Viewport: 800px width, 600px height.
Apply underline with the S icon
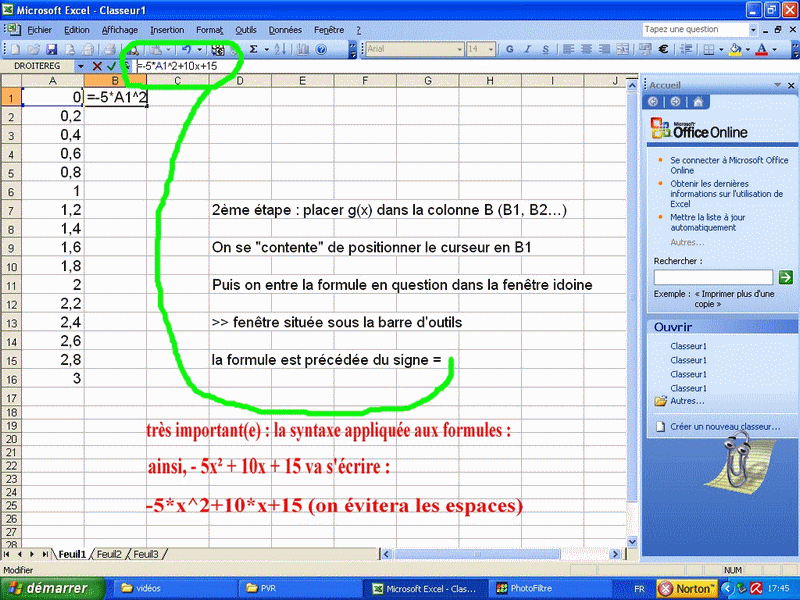point(545,49)
